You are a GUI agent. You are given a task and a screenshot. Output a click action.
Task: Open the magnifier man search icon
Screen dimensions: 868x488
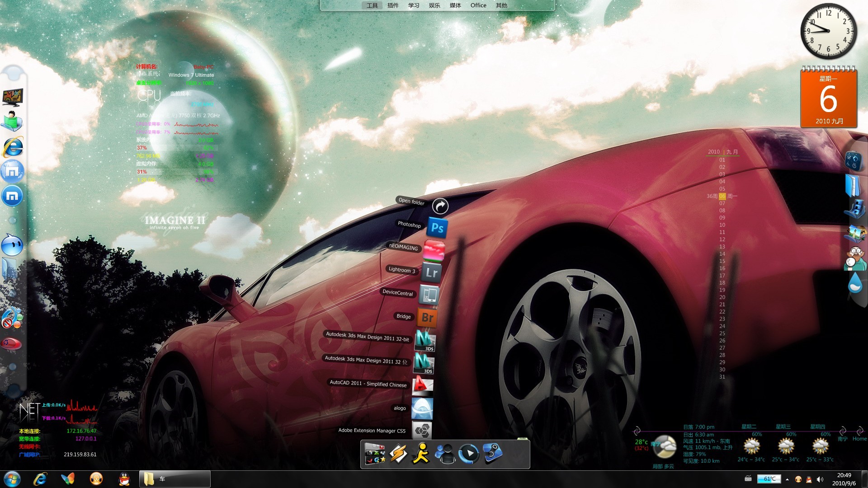click(x=855, y=258)
